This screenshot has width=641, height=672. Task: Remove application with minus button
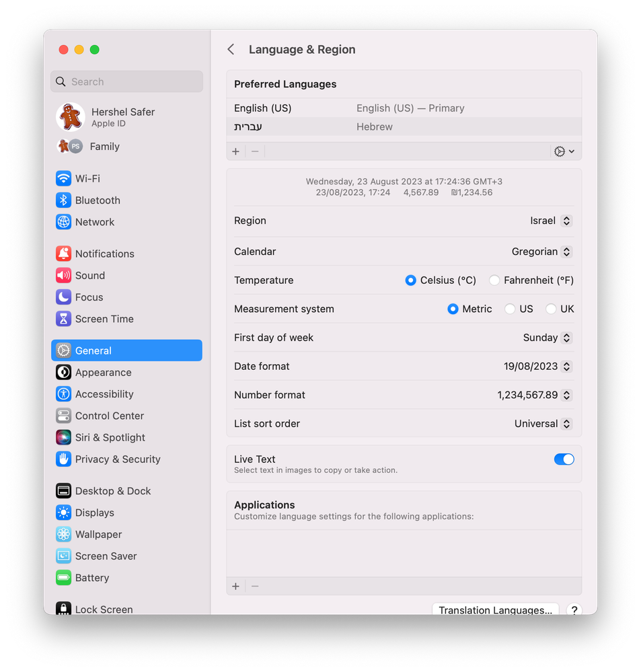tap(255, 586)
